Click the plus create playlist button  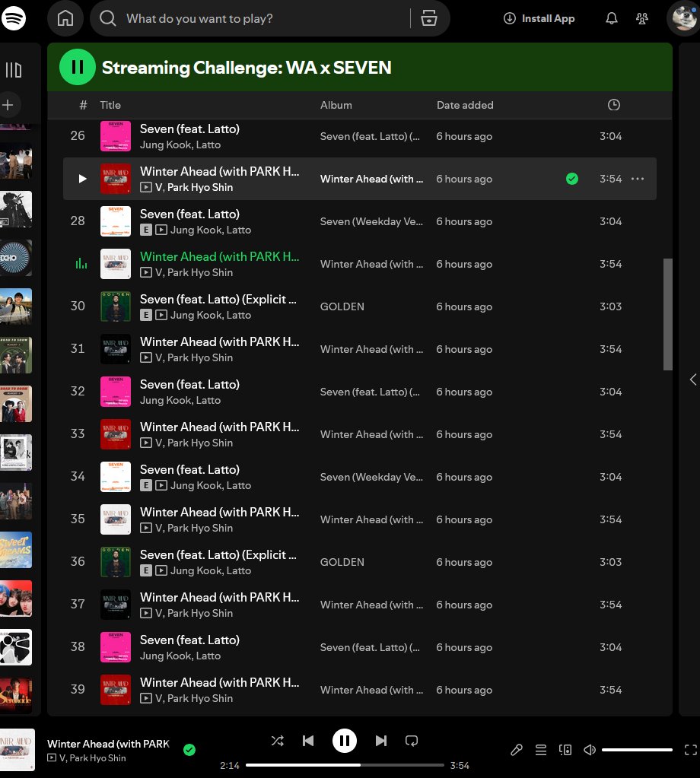click(8, 105)
